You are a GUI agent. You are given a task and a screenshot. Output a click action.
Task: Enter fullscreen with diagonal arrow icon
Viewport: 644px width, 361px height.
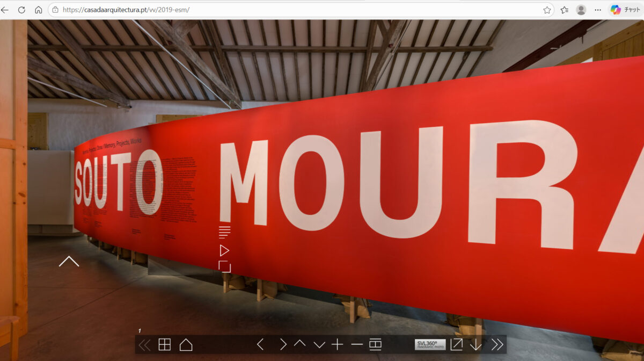click(x=456, y=344)
